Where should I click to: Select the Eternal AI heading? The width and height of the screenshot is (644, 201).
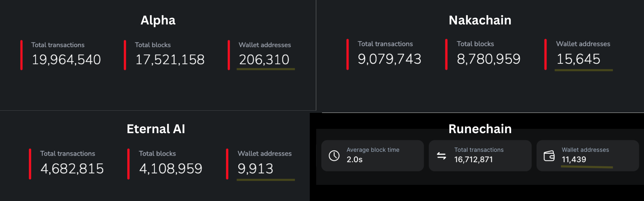click(x=156, y=129)
